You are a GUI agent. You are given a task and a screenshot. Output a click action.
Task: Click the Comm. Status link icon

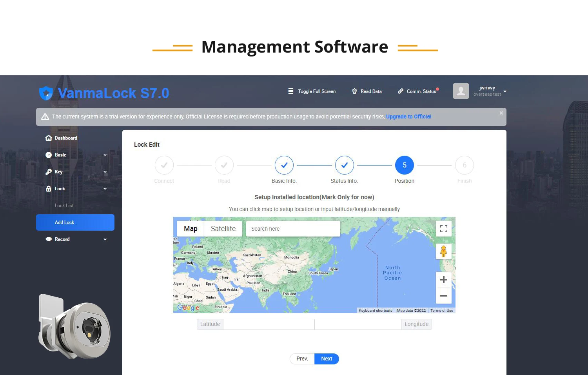pos(401,91)
